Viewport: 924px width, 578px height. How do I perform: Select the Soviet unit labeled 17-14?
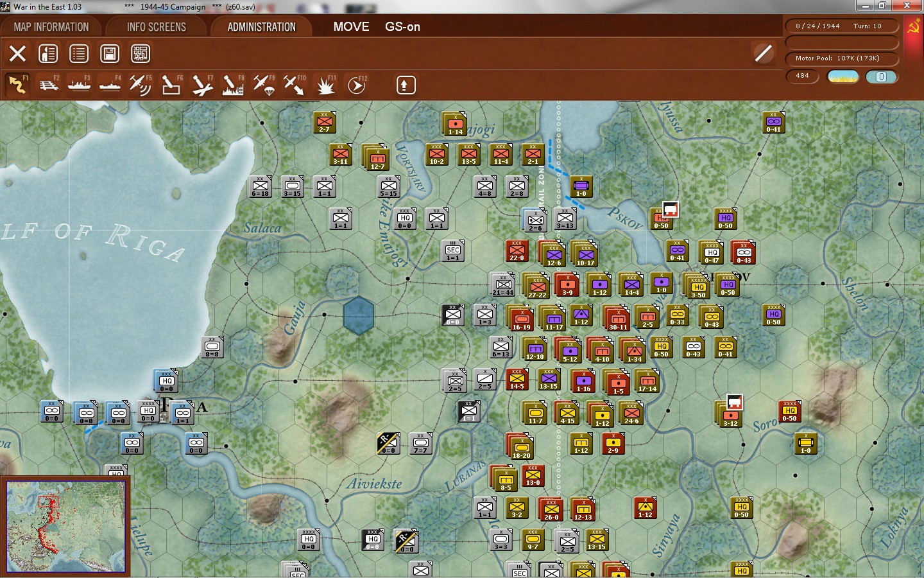pos(647,381)
